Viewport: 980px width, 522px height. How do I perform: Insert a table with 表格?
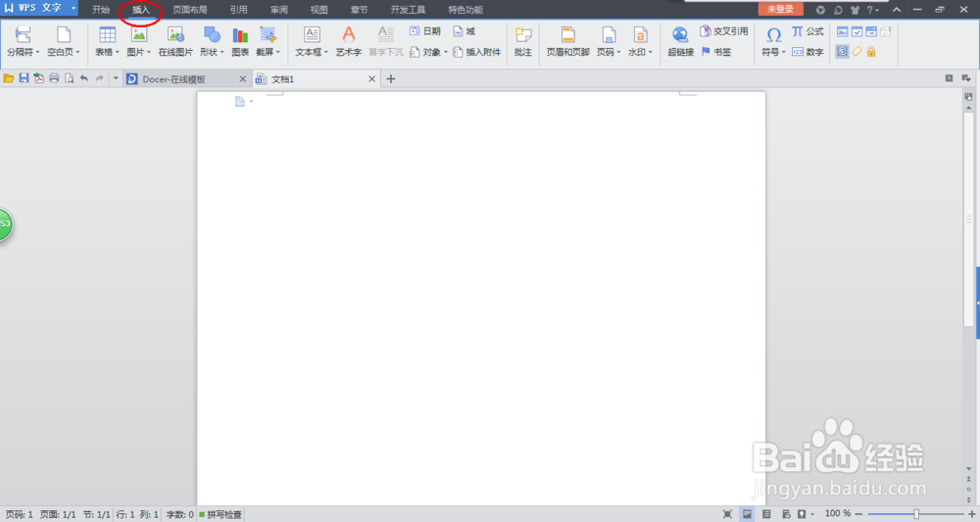[x=107, y=42]
